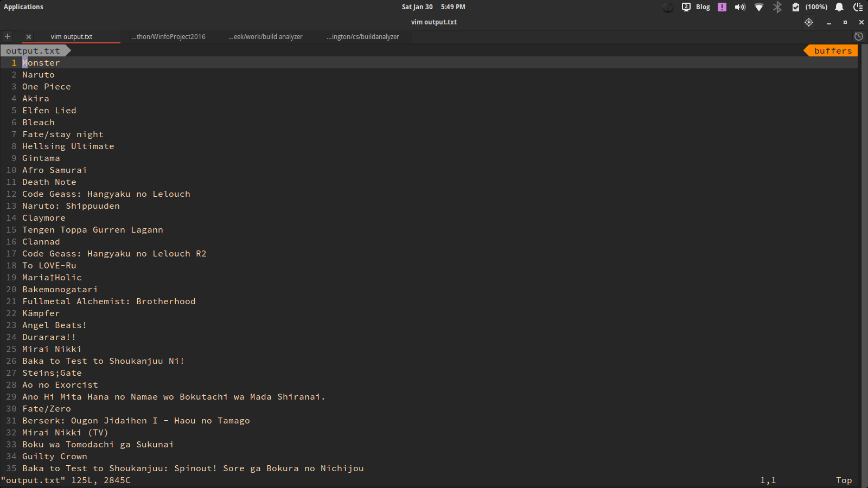868x488 pixels.
Task: Maximize the terminal window
Action: click(x=845, y=22)
